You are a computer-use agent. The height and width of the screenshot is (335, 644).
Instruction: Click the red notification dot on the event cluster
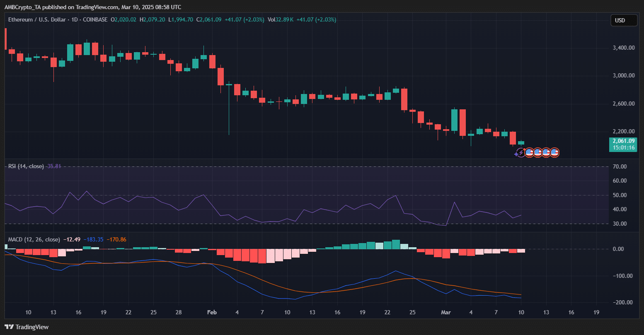[524, 149]
